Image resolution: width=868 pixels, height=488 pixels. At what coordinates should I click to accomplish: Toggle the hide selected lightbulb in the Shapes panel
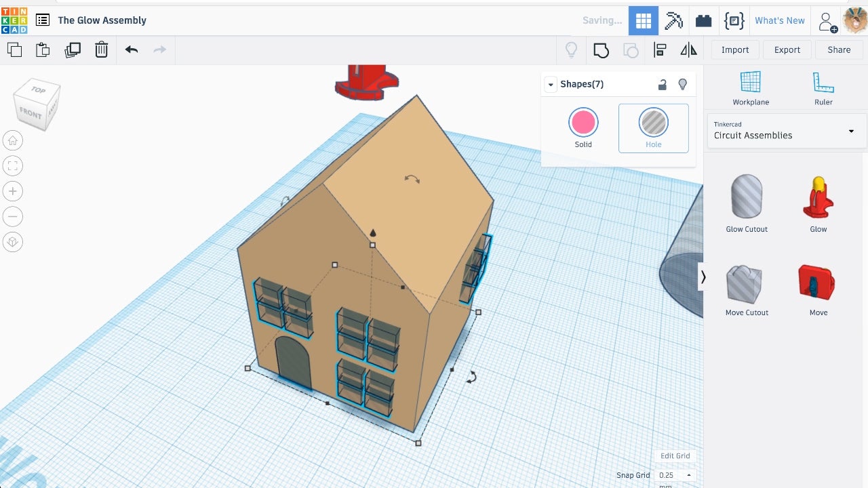683,84
